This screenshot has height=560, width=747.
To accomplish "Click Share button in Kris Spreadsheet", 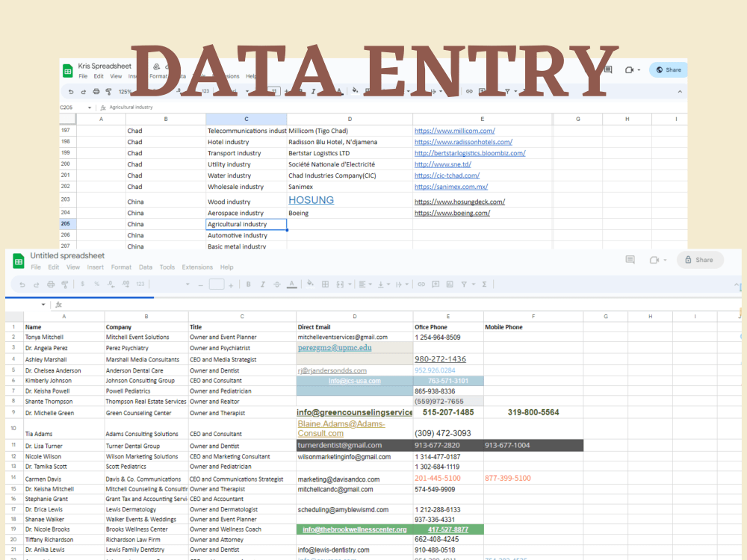I will pyautogui.click(x=669, y=69).
